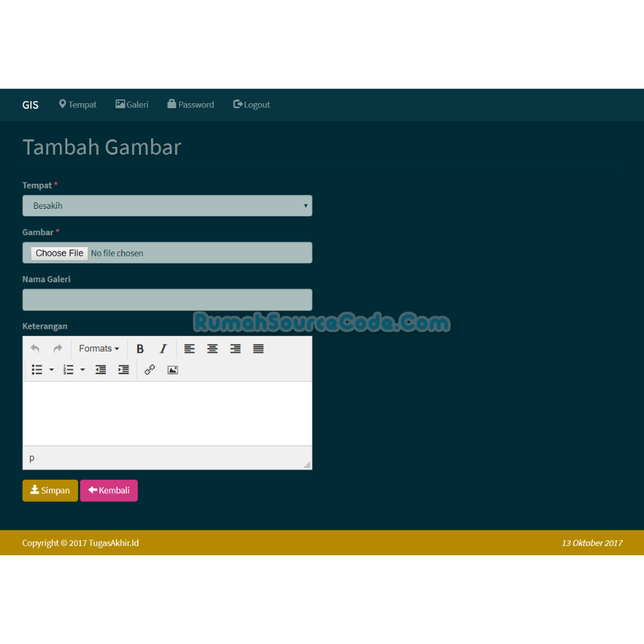The width and height of the screenshot is (644, 644).
Task: Open numbered list style dropdown arrow
Action: pos(82,370)
